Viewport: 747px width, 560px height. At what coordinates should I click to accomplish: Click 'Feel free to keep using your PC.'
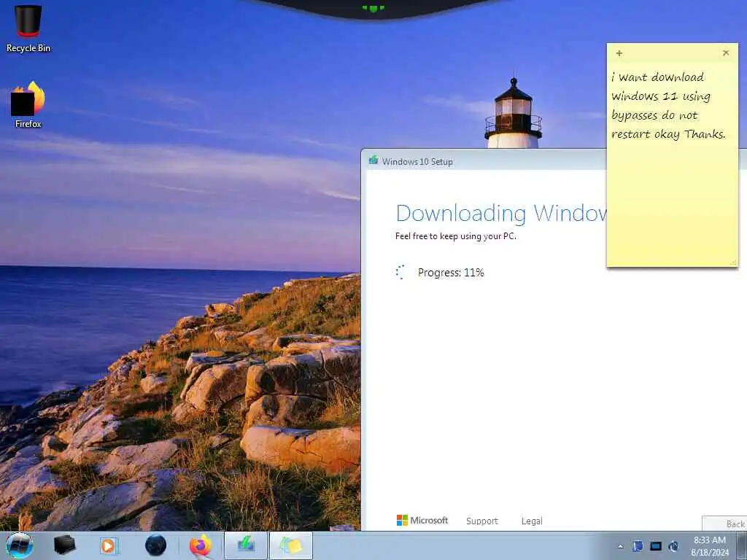(x=455, y=236)
